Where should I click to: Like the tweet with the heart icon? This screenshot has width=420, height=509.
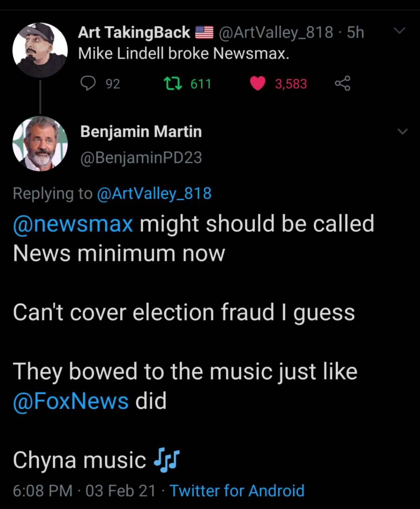coord(258,84)
